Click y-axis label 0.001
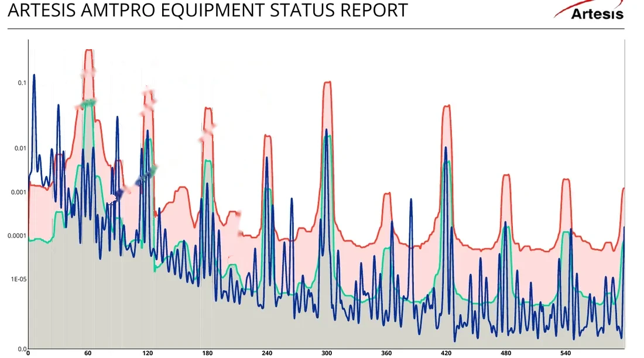Image resolution: width=644 pixels, height=358 pixels. click(x=19, y=192)
